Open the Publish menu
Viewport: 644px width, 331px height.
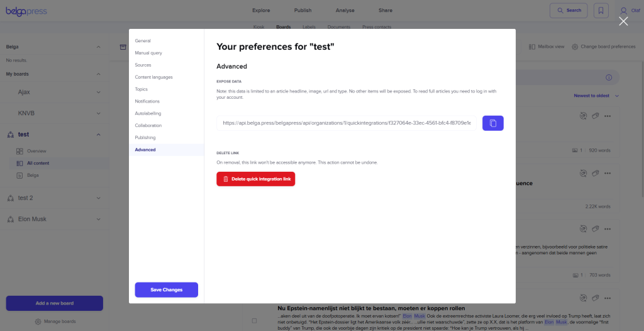303,10
